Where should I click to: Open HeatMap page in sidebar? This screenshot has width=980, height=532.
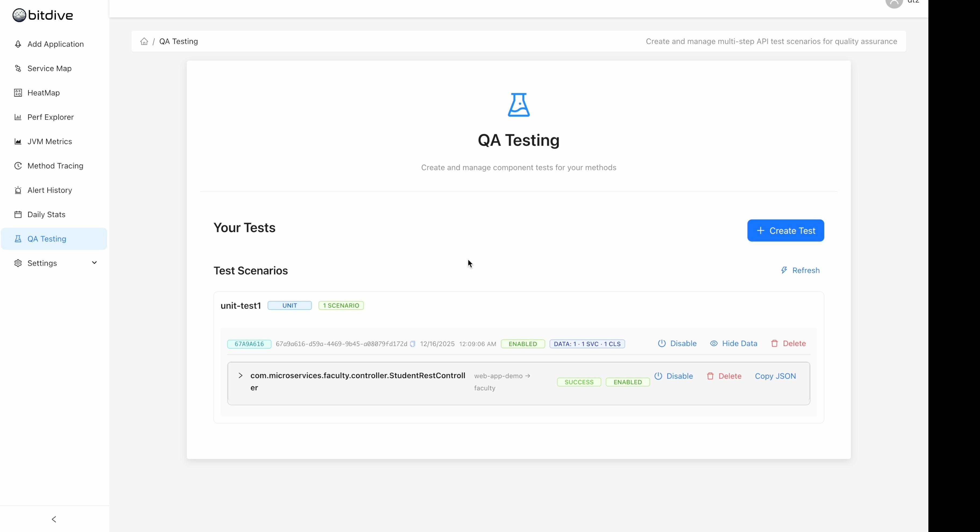tap(43, 93)
